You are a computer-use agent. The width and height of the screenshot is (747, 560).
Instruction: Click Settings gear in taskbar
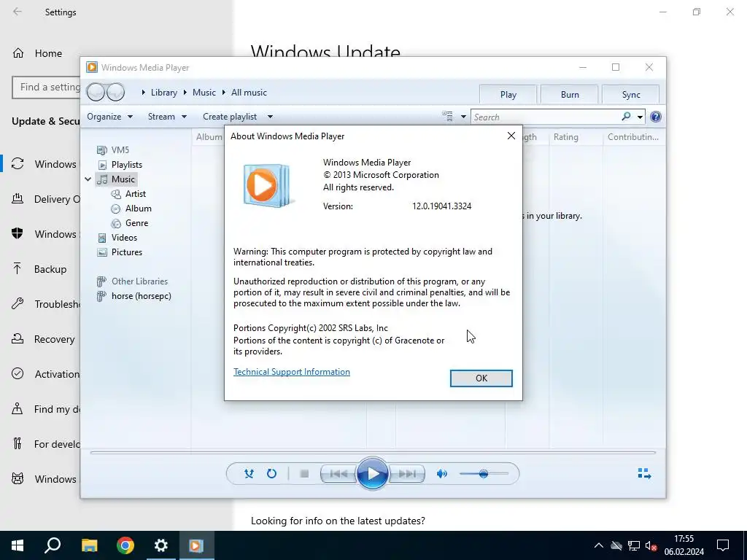[x=161, y=545]
